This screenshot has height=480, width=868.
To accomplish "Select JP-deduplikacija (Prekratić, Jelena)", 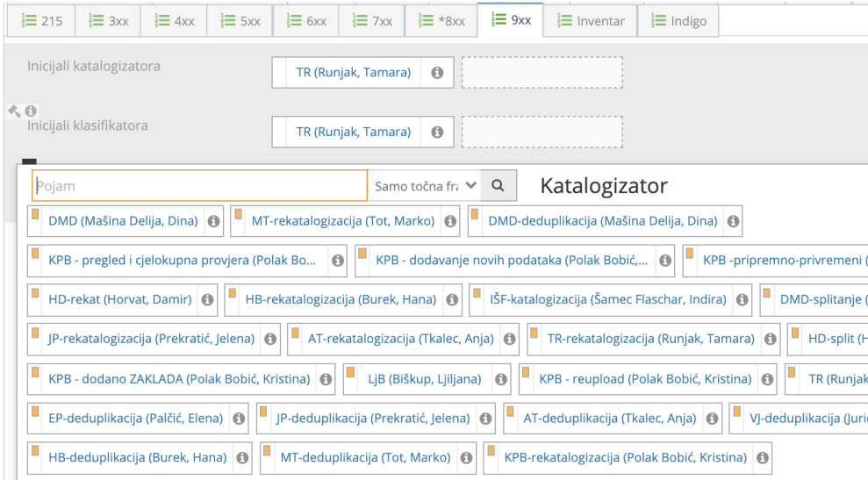I will [x=372, y=419].
